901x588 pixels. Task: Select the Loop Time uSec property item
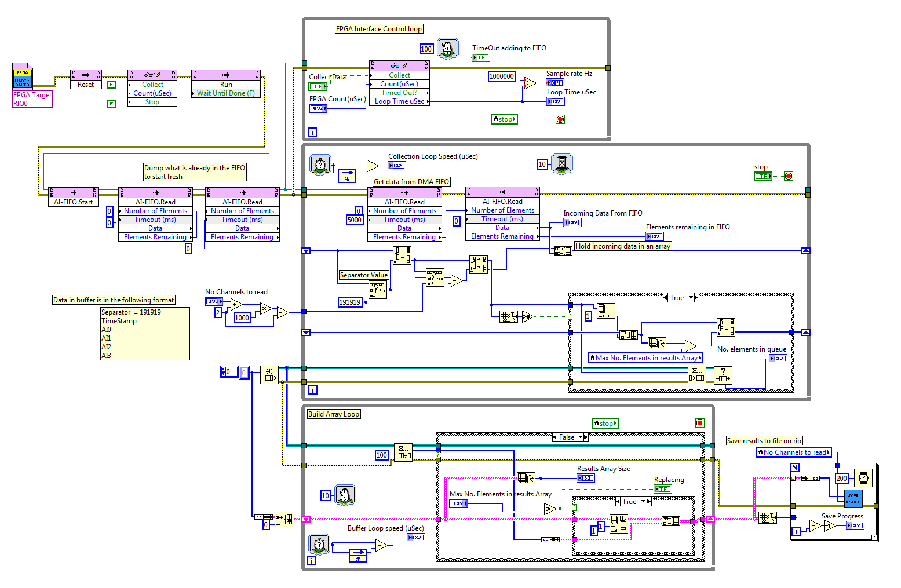400,101
